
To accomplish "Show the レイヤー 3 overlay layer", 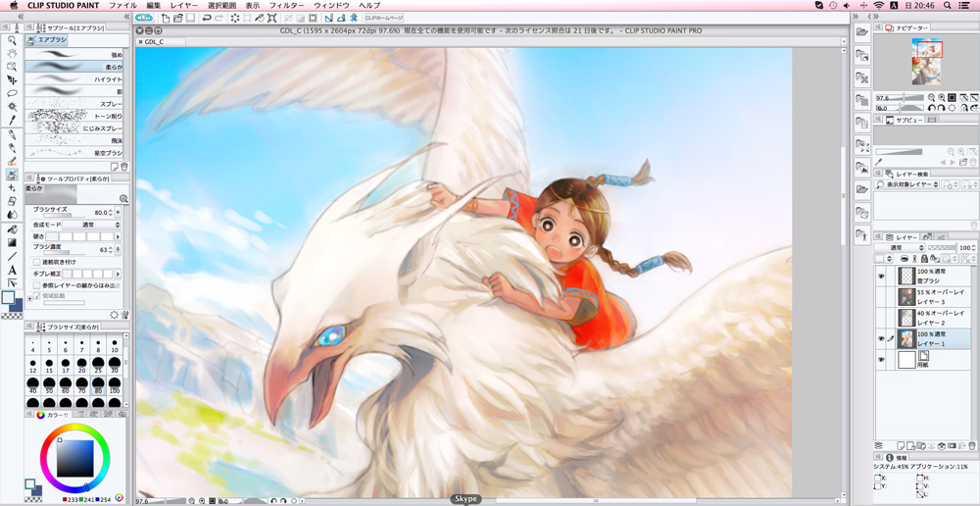I will coord(881,296).
